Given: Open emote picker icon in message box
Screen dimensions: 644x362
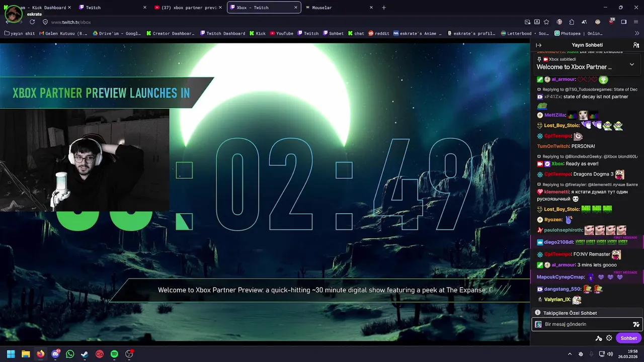Looking at the screenshot, I should pos(636,324).
